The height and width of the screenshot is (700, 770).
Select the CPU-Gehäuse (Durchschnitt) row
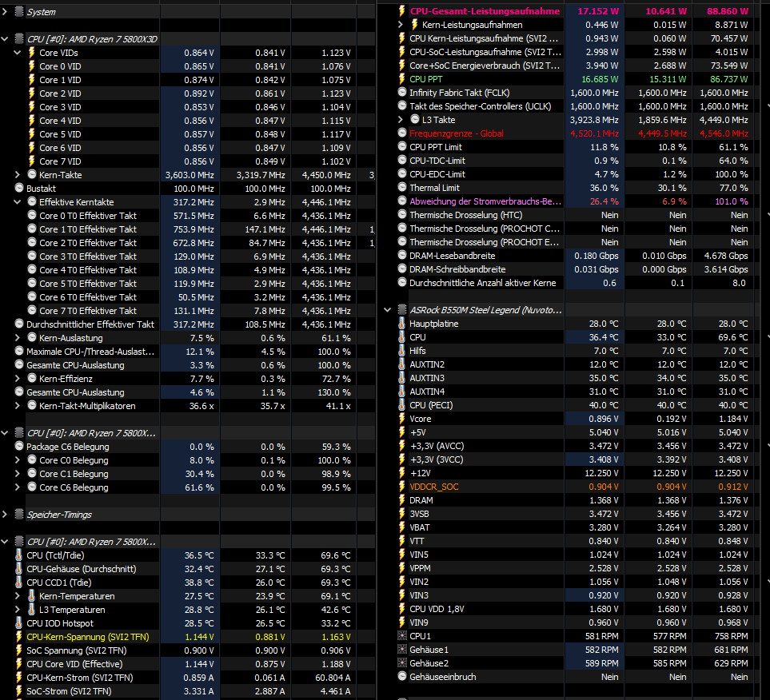[188, 569]
